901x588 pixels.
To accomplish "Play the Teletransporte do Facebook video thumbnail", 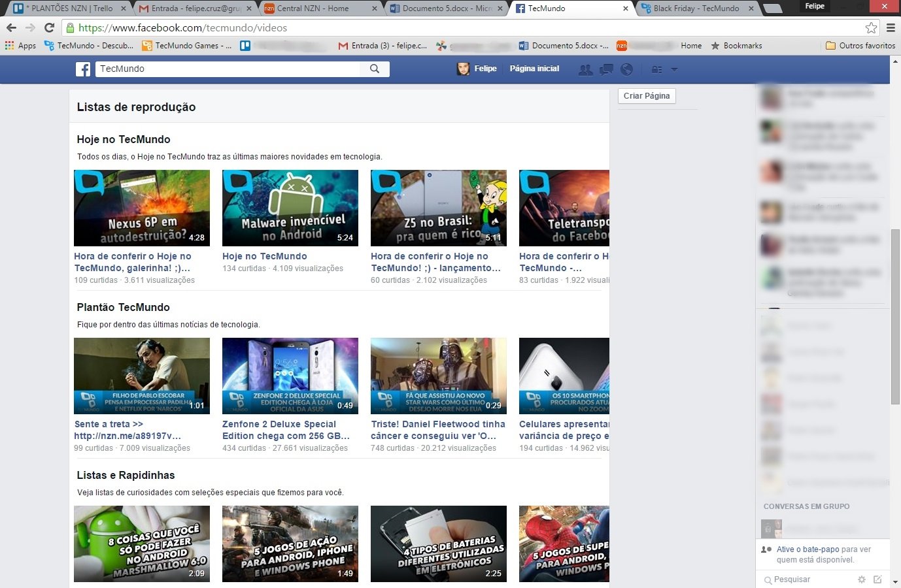I will click(564, 208).
